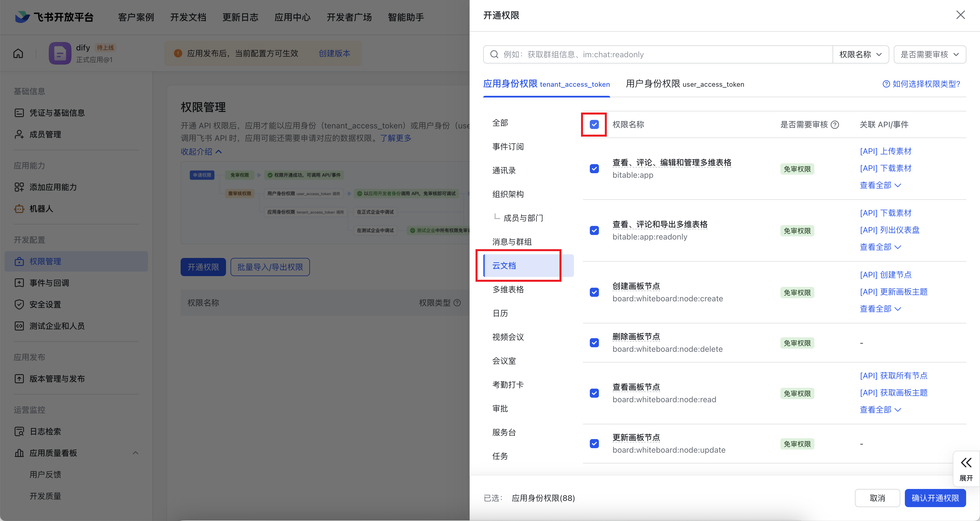This screenshot has height=521, width=980.
Task: Expand 查看全部 under bitable:app APIs
Action: pos(880,185)
